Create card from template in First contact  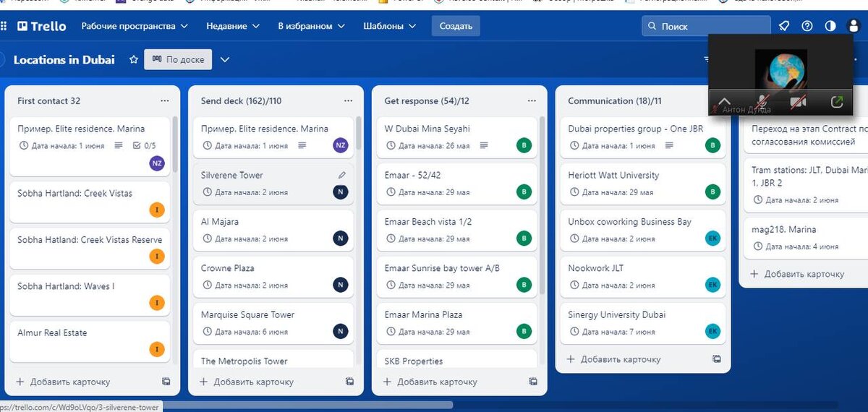[x=166, y=382]
